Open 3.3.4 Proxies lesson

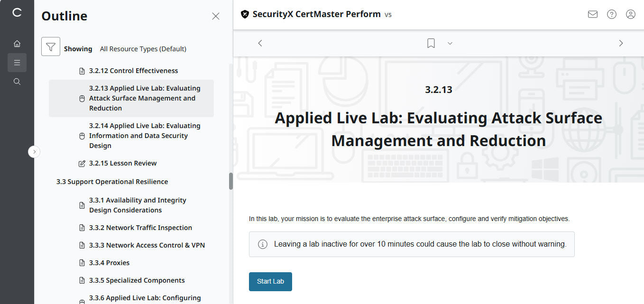coord(109,262)
